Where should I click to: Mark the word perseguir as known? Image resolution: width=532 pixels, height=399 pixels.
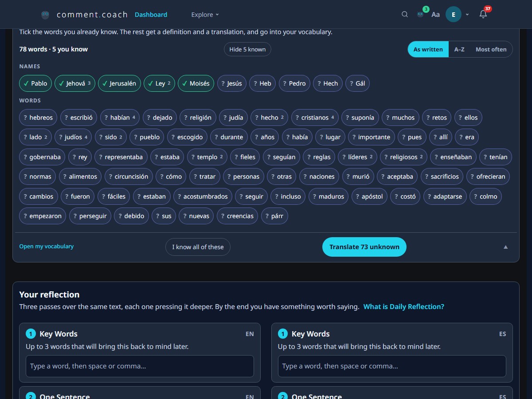[90, 216]
